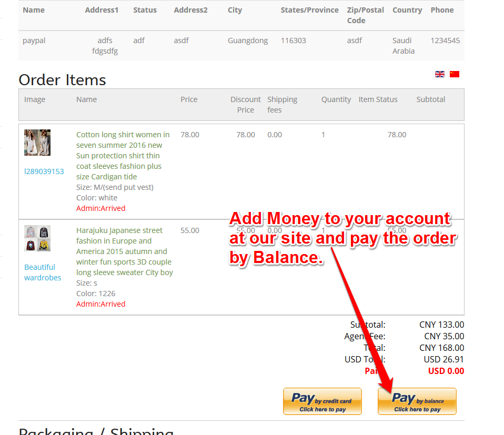
Task: Select the paypal name cell in address row
Action: click(x=34, y=41)
